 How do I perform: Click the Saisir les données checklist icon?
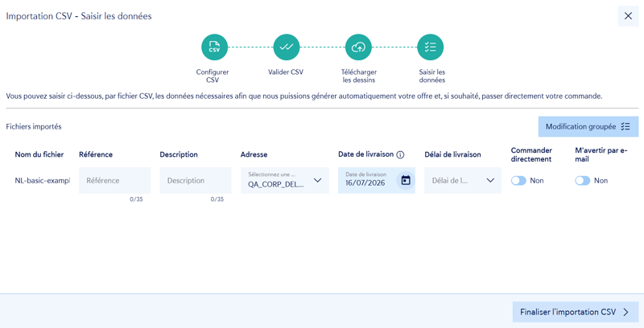(431, 47)
